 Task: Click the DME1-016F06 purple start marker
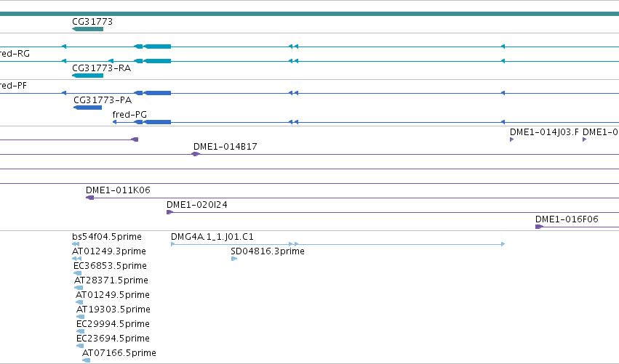[x=539, y=227]
